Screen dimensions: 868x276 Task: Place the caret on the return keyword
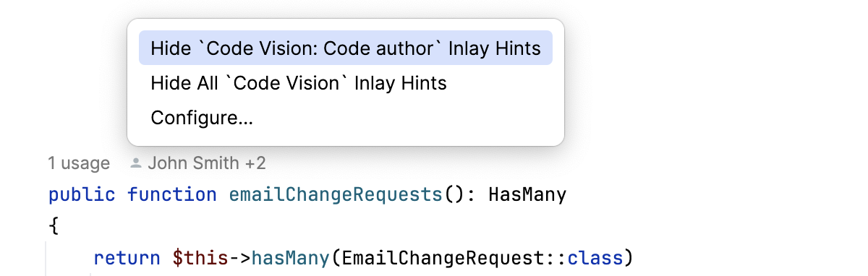click(127, 257)
